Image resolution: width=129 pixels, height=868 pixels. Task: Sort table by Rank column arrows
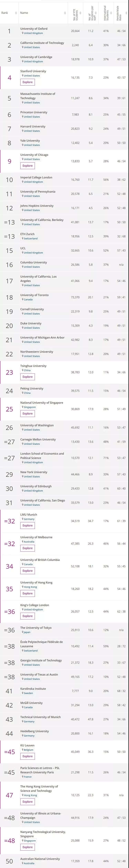click(16, 13)
